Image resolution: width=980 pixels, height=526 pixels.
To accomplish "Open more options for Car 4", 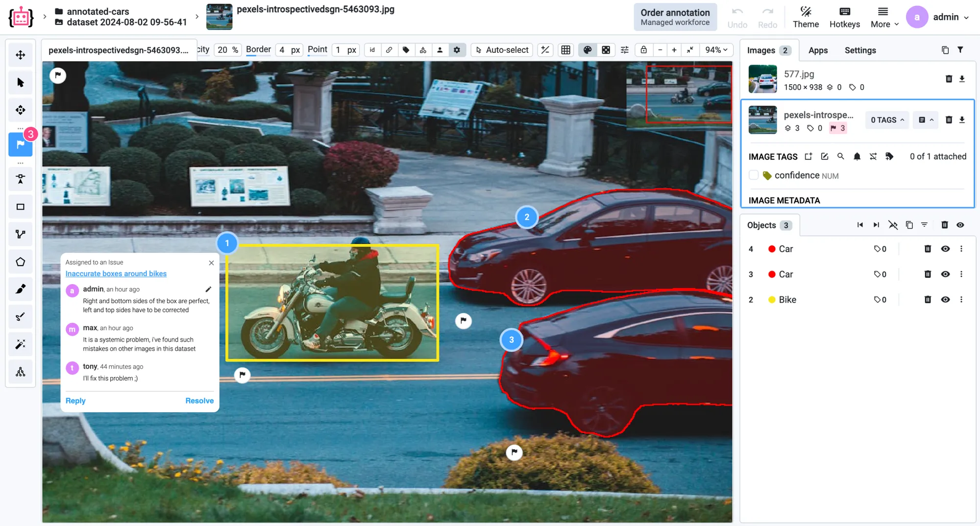I will [961, 249].
